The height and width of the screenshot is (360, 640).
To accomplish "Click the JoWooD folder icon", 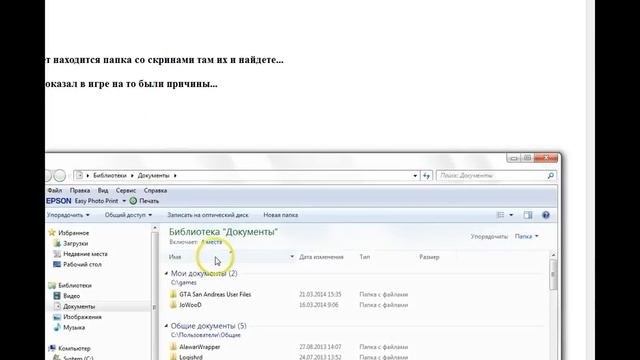I will click(x=173, y=305).
